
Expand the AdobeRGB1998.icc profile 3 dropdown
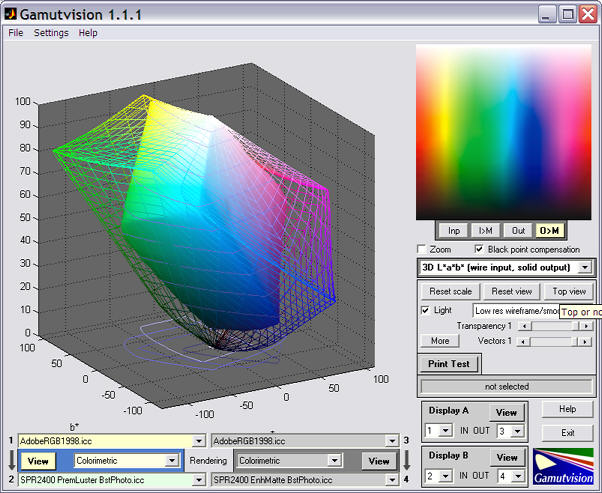(392, 441)
